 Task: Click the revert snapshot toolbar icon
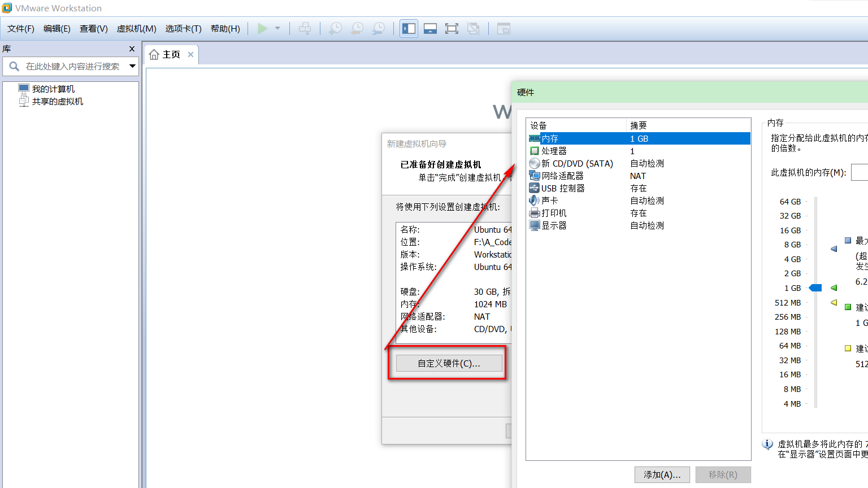pyautogui.click(x=357, y=28)
